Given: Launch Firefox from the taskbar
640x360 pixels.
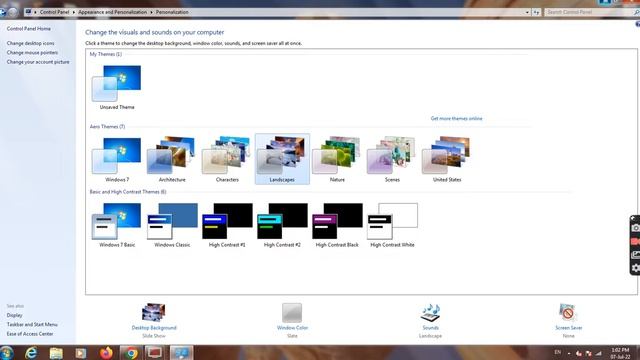Looking at the screenshot, I should [106, 353].
